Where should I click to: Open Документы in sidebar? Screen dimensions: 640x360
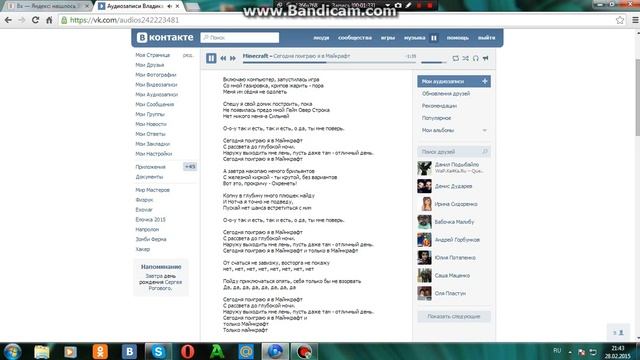(x=149, y=177)
